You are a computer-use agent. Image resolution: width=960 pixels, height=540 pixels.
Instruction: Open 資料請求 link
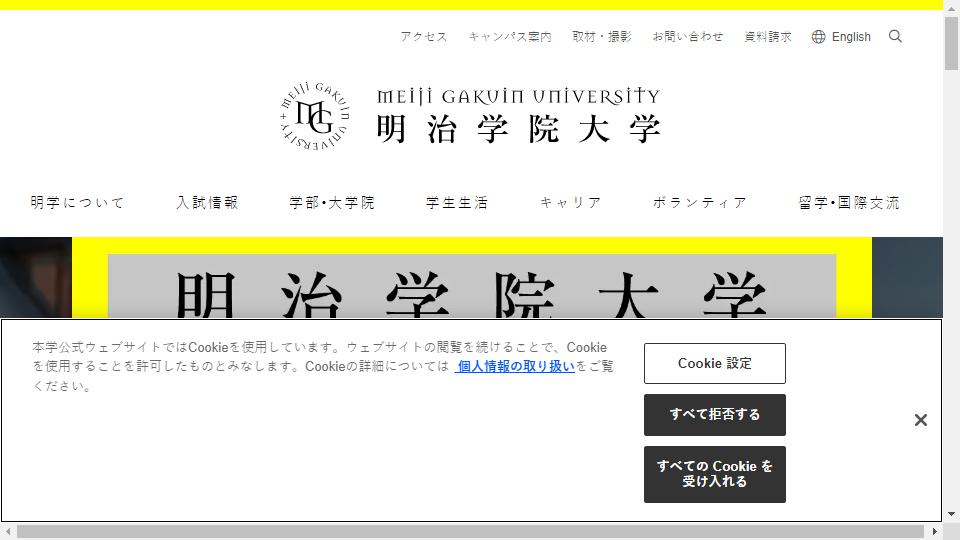[768, 37]
